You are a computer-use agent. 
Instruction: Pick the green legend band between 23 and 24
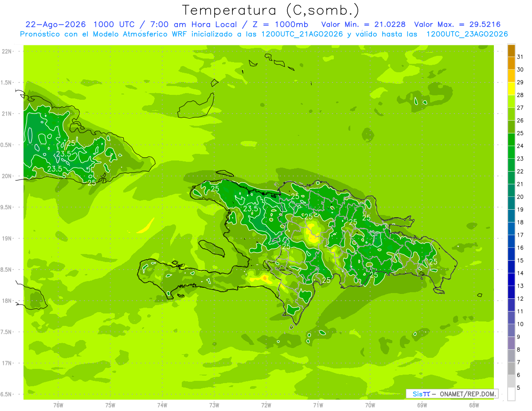[511, 152]
